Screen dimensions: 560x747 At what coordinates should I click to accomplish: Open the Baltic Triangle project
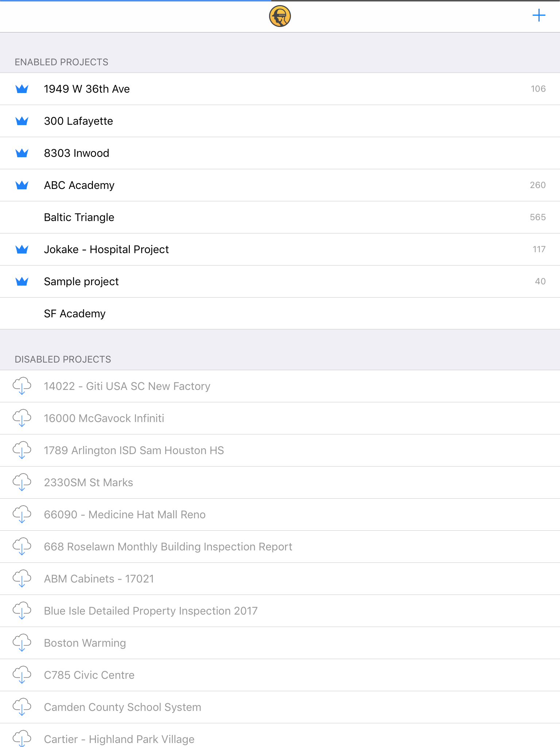point(280,217)
